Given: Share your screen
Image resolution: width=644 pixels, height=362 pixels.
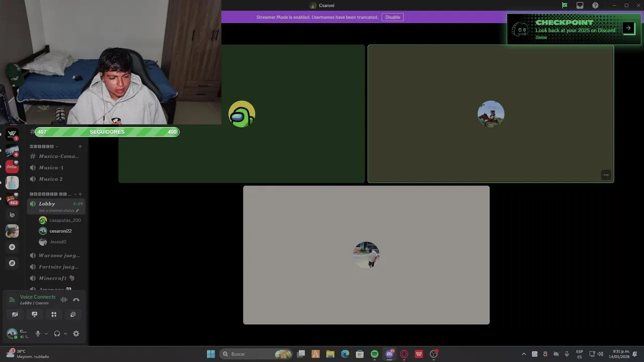Looking at the screenshot, I should point(34,314).
